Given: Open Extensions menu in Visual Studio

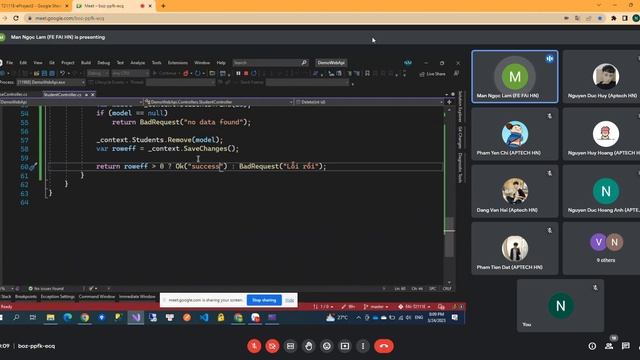Looking at the screenshot, I should [x=178, y=63].
